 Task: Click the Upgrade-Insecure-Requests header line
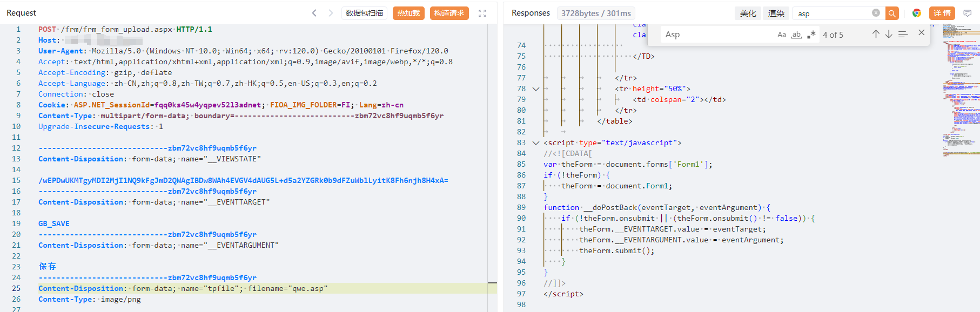[x=100, y=127]
